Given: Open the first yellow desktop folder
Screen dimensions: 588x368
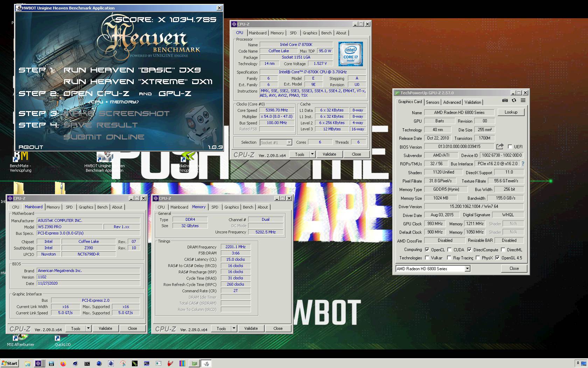Looking at the screenshot, I should tap(19, 188).
